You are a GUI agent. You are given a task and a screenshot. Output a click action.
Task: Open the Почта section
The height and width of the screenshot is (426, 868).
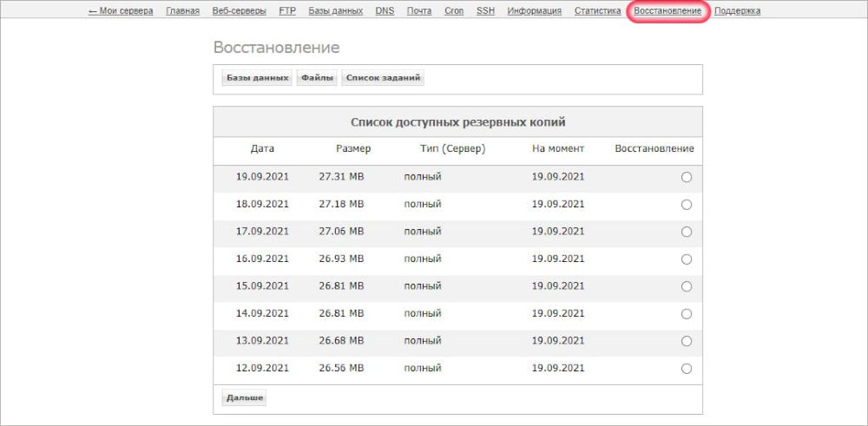tap(419, 10)
